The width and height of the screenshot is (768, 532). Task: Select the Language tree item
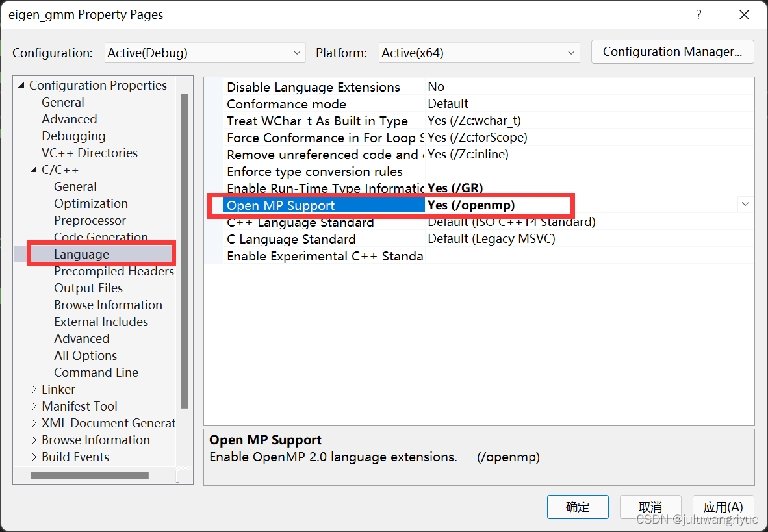[81, 254]
